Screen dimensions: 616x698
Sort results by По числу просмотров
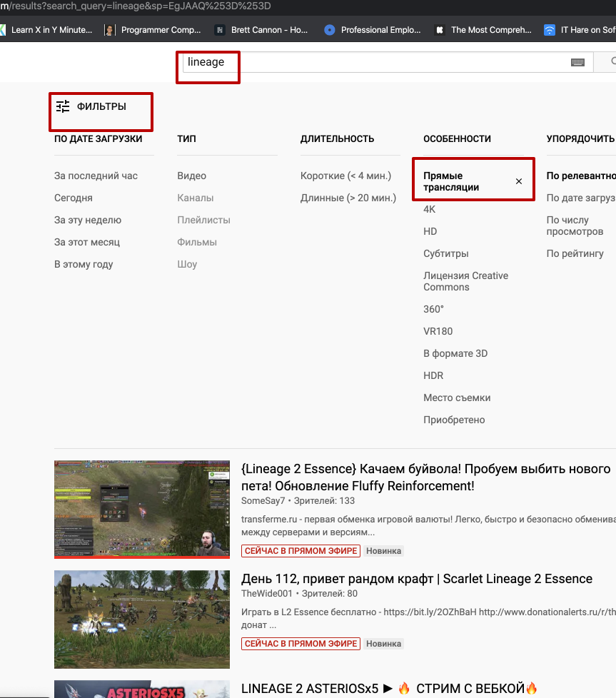[x=575, y=226]
